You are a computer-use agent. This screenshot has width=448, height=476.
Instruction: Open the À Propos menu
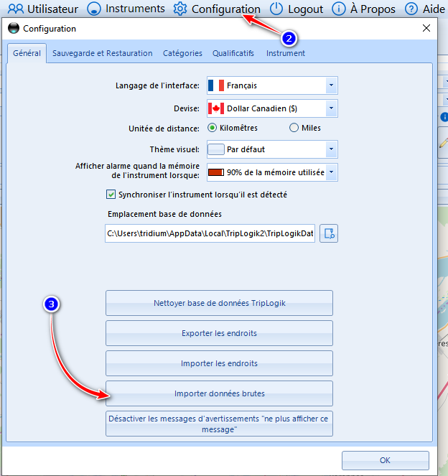[x=363, y=9]
